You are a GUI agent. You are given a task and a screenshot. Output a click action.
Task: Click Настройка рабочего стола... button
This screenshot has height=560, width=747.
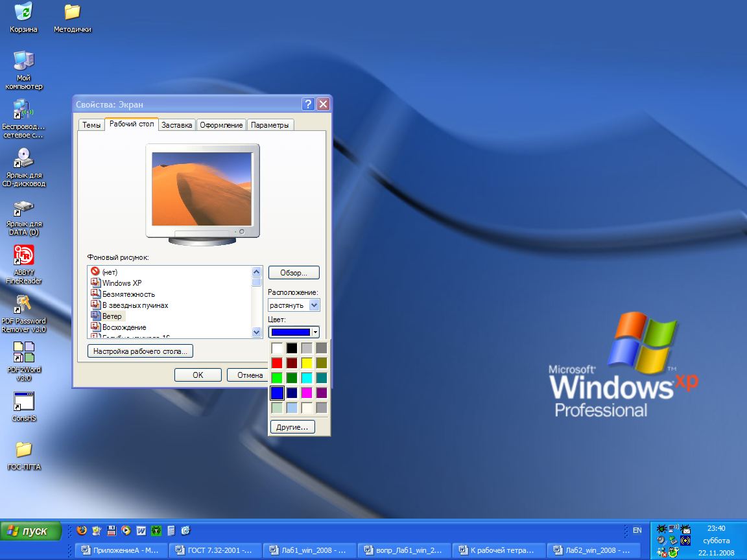click(140, 351)
